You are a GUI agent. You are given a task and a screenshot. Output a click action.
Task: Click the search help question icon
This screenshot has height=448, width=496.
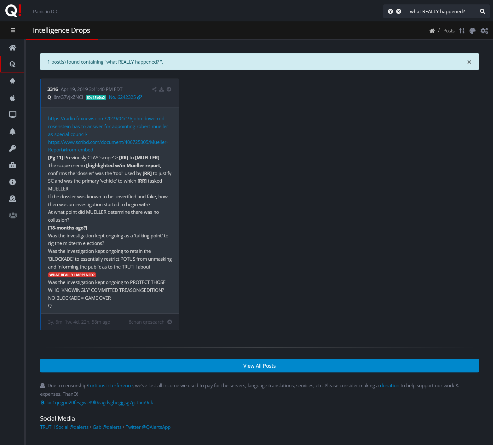click(390, 11)
